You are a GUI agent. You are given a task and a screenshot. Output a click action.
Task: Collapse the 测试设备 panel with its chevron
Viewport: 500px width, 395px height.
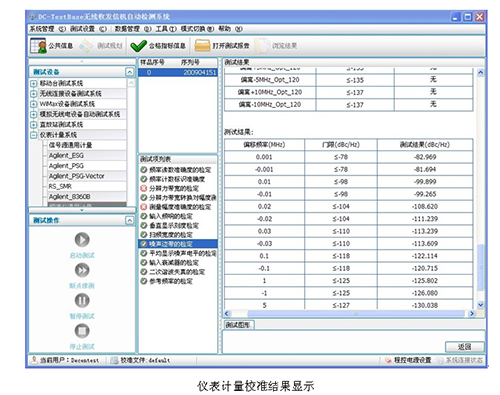tap(130, 72)
